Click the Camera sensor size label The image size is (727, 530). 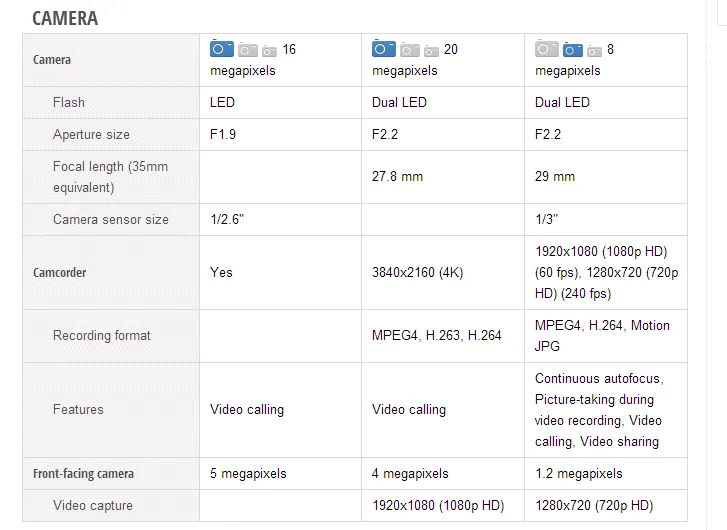tap(111, 219)
